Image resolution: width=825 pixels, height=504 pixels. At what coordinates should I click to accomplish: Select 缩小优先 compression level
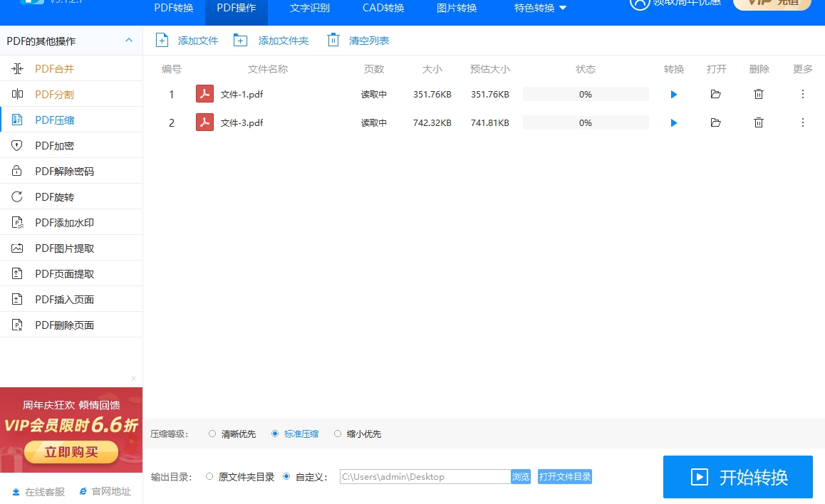point(337,434)
